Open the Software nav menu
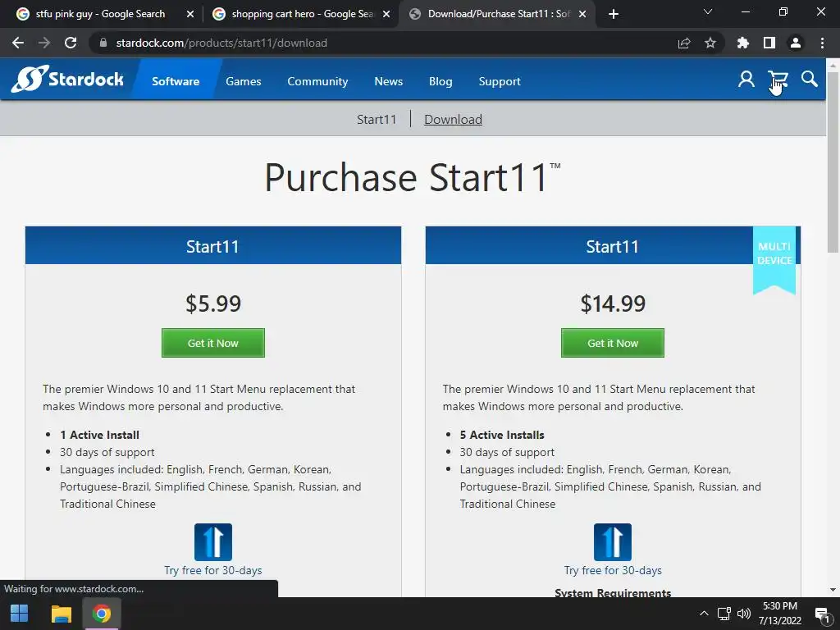The height and width of the screenshot is (630, 840). pyautogui.click(x=176, y=81)
